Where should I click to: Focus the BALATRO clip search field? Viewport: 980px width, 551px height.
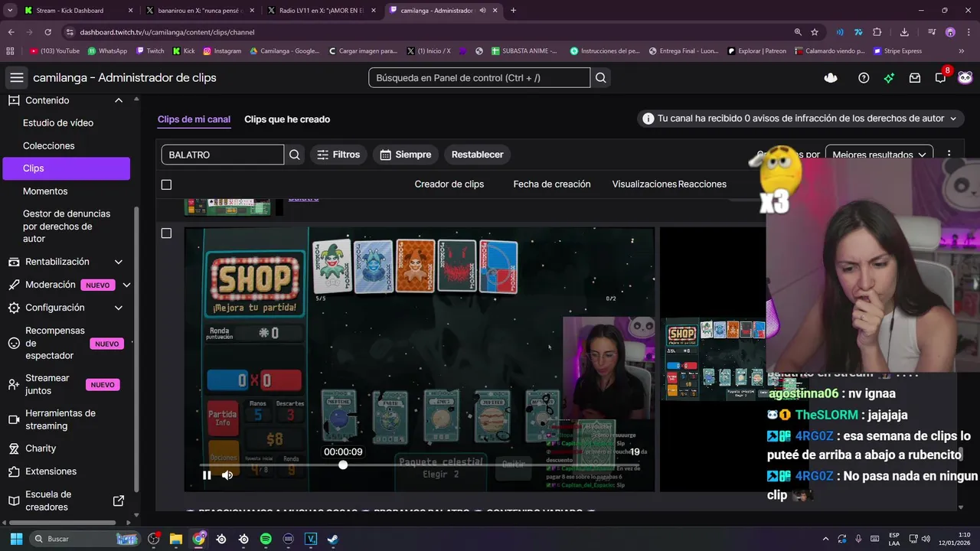point(222,155)
